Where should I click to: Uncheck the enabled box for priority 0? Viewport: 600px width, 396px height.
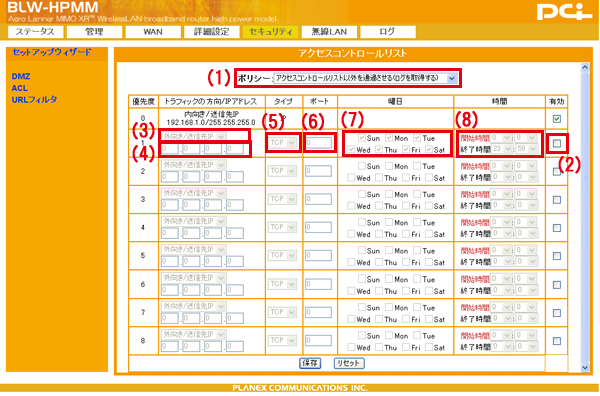(x=557, y=119)
